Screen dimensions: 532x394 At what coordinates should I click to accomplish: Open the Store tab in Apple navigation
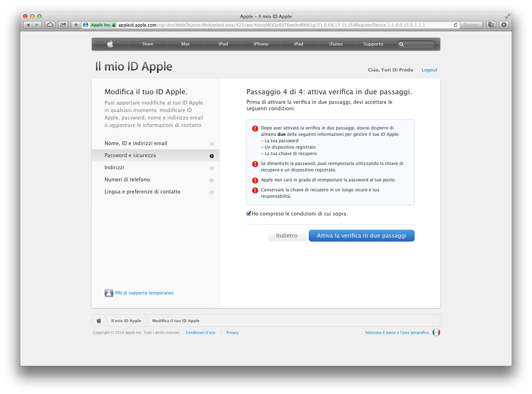pyautogui.click(x=148, y=44)
